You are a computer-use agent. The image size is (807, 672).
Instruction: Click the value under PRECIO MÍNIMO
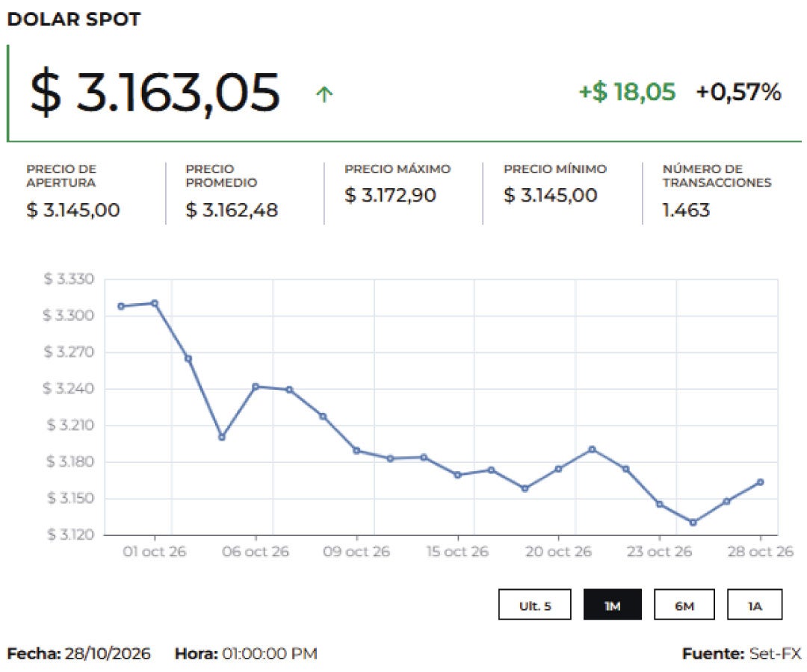pyautogui.click(x=550, y=196)
